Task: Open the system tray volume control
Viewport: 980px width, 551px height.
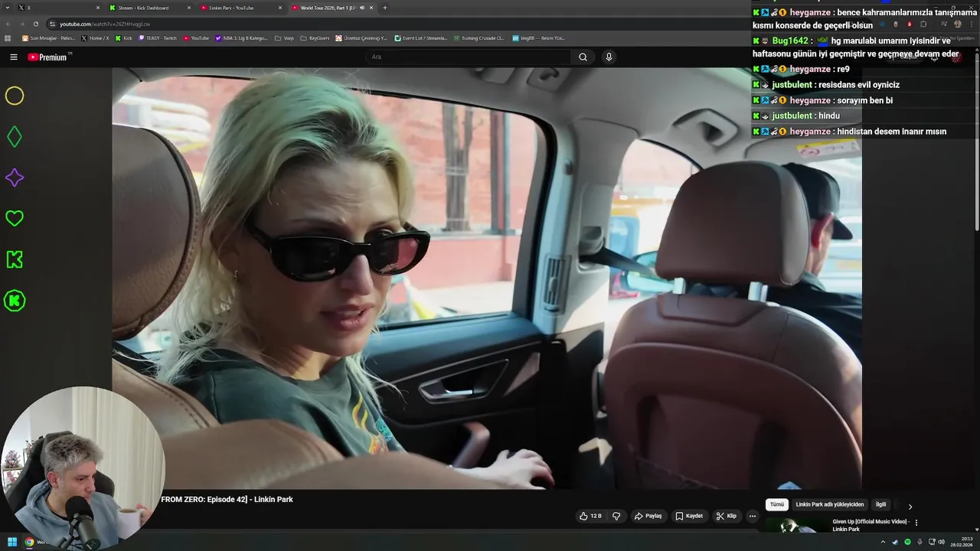Action: click(x=941, y=542)
